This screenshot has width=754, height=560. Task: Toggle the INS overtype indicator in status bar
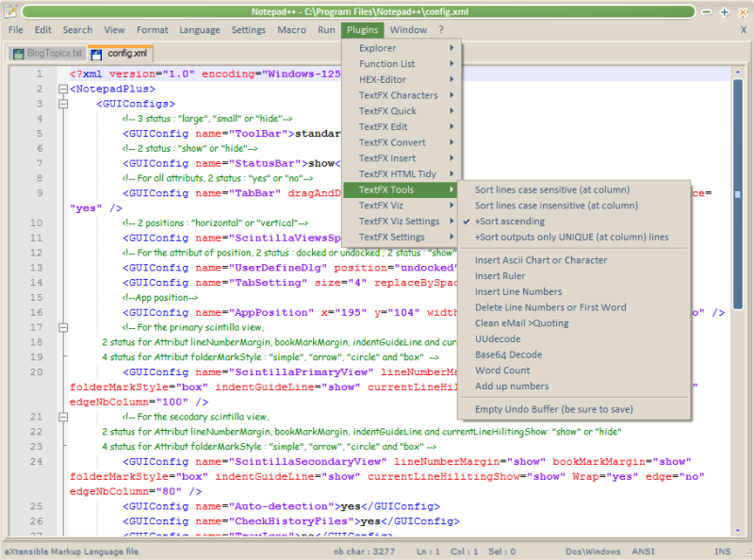[x=723, y=552]
